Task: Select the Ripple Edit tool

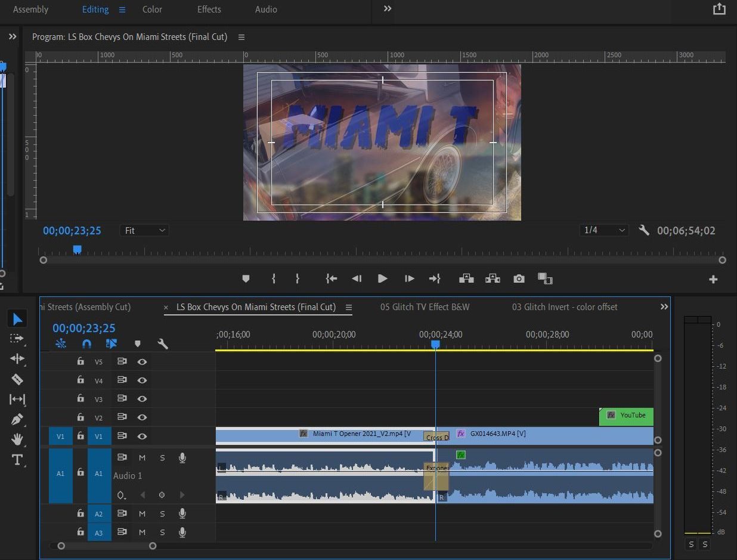Action: coord(17,358)
